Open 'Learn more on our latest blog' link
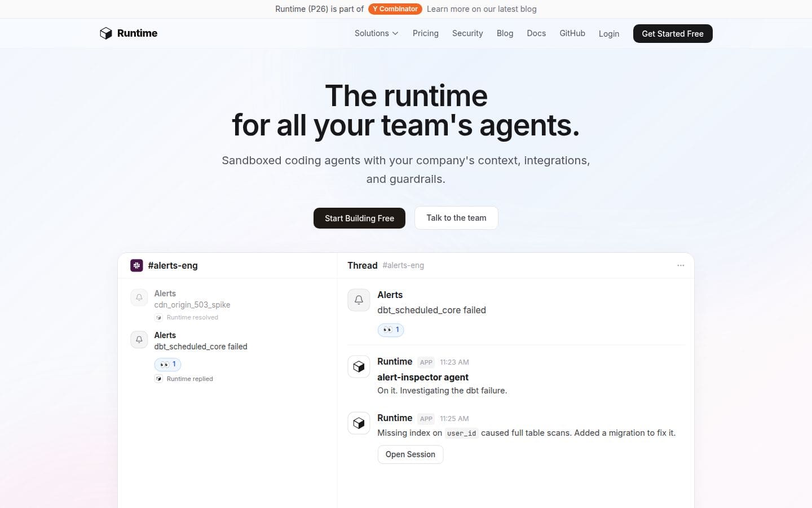The height and width of the screenshot is (508, 812). pyautogui.click(x=482, y=9)
